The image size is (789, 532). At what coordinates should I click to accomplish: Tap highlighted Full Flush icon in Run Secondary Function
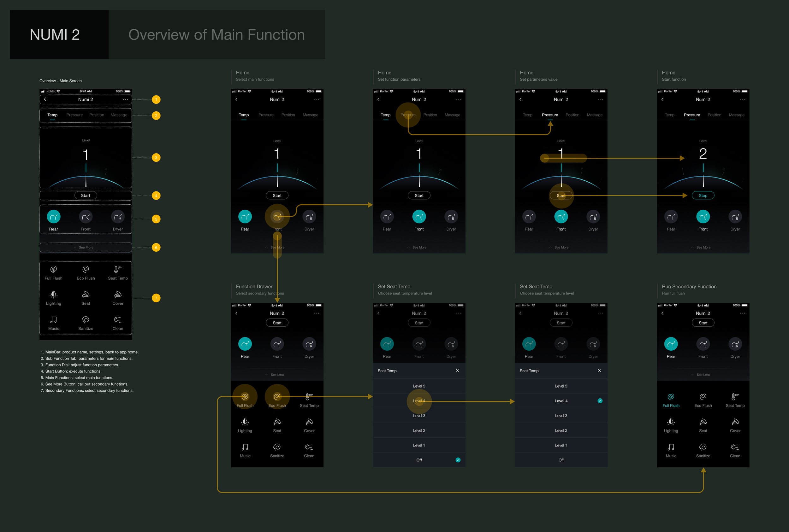[x=671, y=397]
